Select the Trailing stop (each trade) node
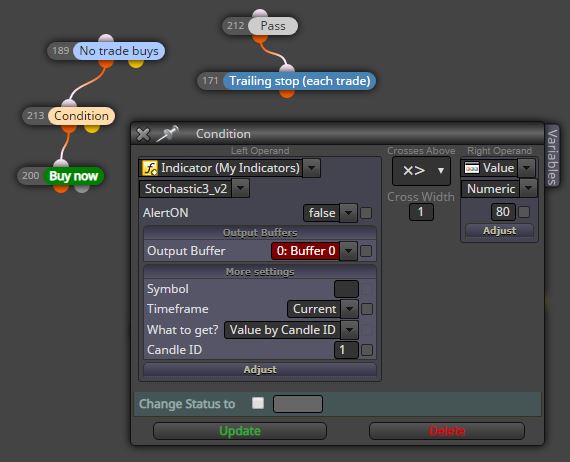This screenshot has width=570, height=462. (x=300, y=81)
